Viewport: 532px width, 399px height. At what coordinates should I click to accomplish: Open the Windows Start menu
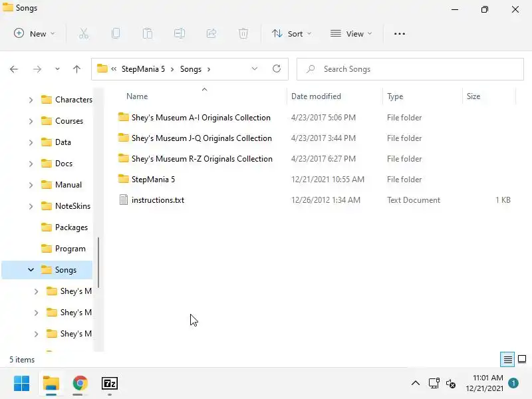(22, 384)
